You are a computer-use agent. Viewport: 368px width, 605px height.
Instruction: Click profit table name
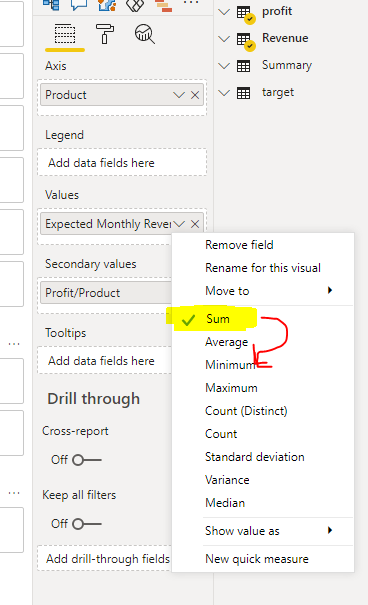(x=277, y=12)
